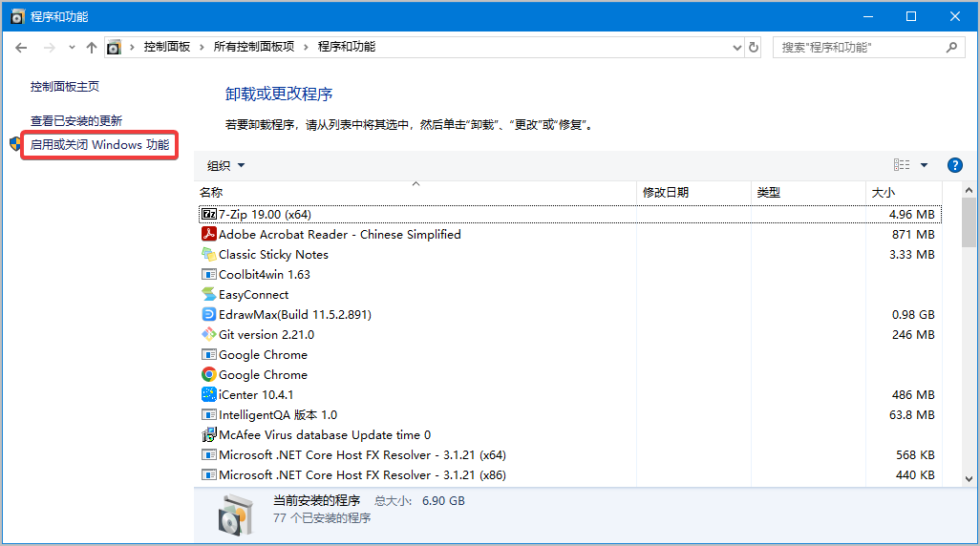Open the recent locations dropdown arrow
980x546 pixels.
[71, 47]
